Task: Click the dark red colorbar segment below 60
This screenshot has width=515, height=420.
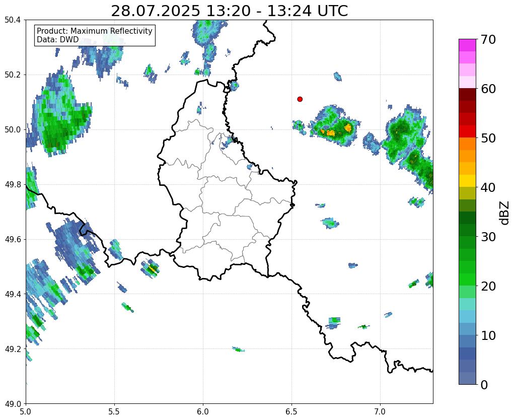Action: (467, 95)
